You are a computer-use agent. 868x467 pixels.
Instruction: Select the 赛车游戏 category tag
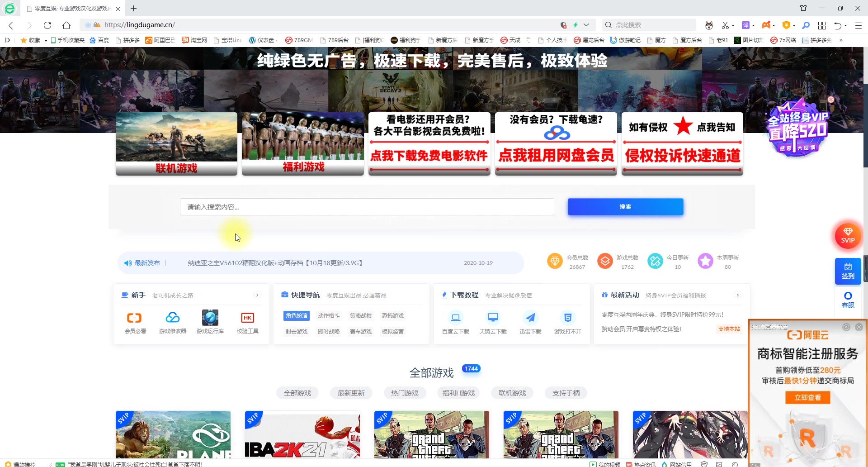coord(361,332)
